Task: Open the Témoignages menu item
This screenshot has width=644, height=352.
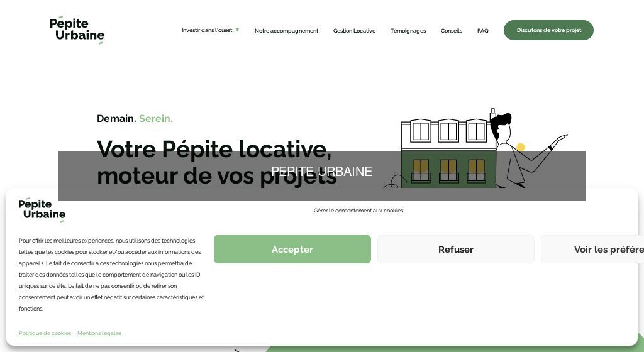Action: click(408, 31)
